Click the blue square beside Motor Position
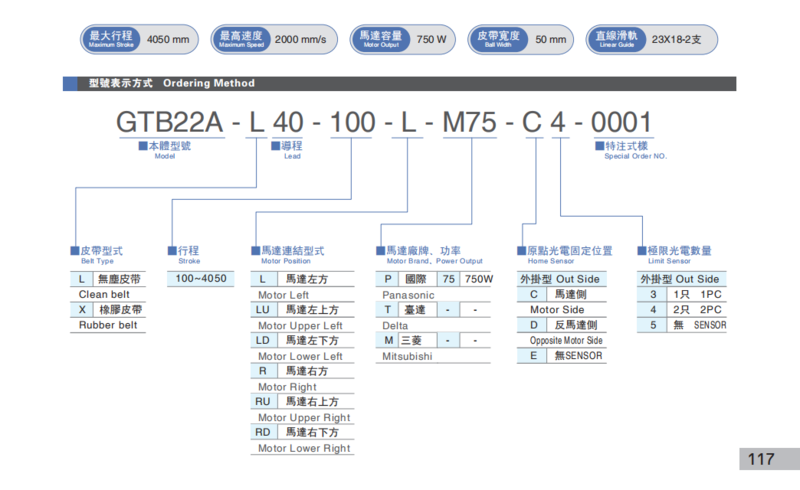The image size is (800, 490). click(x=255, y=250)
